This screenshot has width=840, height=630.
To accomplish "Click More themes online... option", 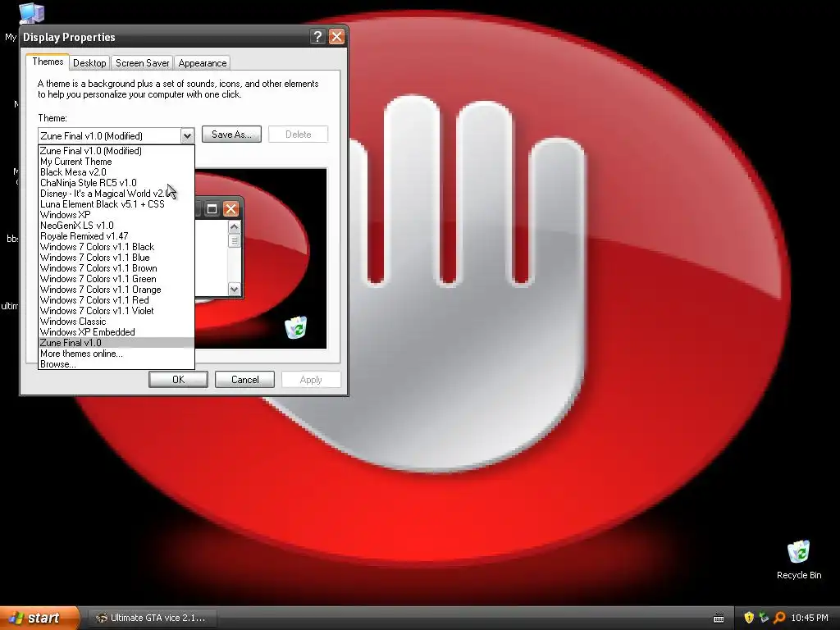I will click(116, 354).
